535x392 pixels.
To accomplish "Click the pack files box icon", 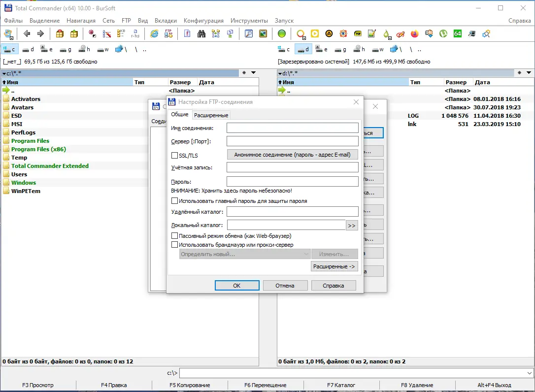I will (60, 33).
